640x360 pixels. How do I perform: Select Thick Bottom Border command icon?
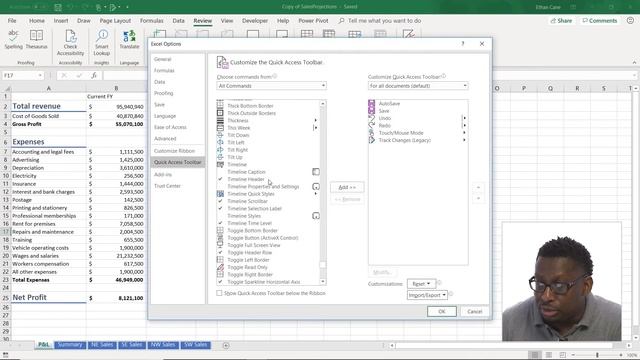tap(220, 106)
